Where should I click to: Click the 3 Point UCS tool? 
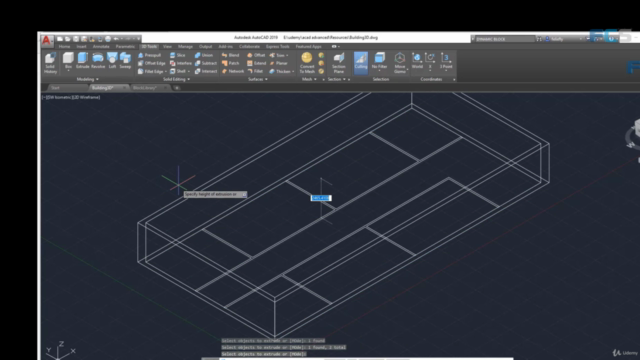pyautogui.click(x=446, y=60)
